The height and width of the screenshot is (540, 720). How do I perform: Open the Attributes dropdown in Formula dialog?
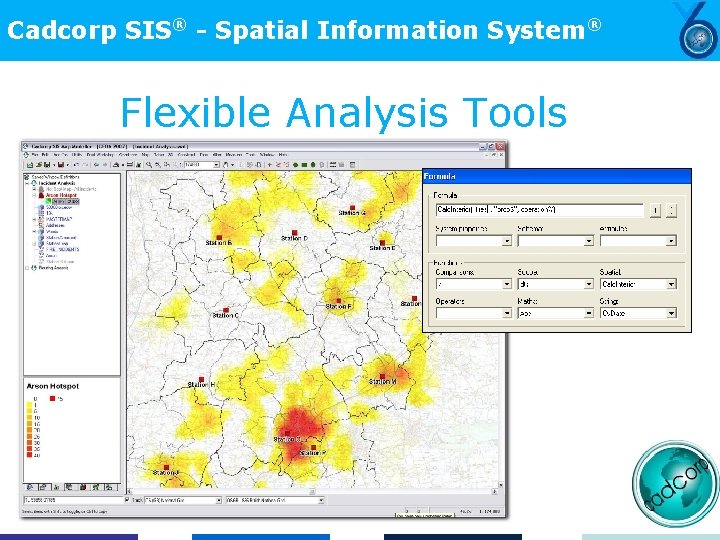671,241
